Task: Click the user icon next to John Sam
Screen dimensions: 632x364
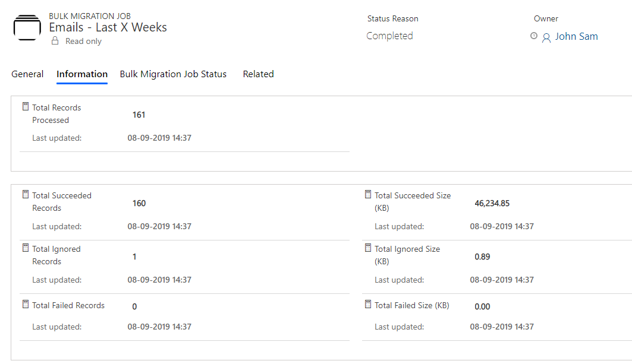Action: 546,38
